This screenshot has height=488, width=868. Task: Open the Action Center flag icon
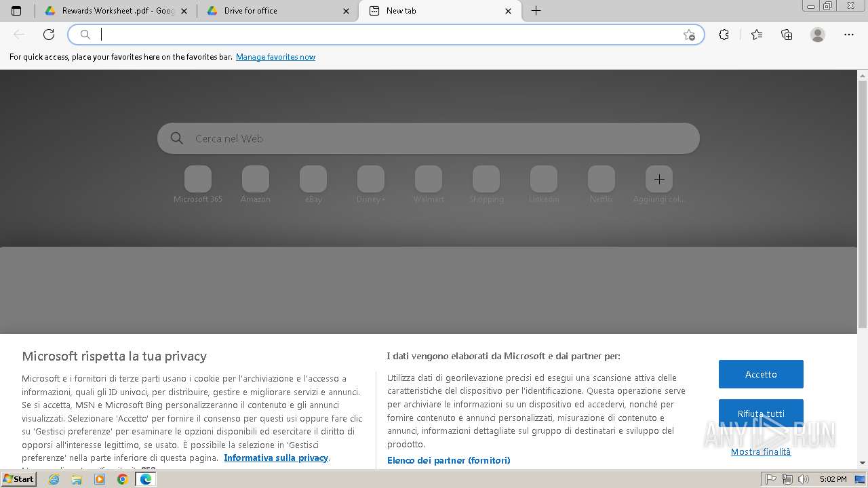point(771,479)
